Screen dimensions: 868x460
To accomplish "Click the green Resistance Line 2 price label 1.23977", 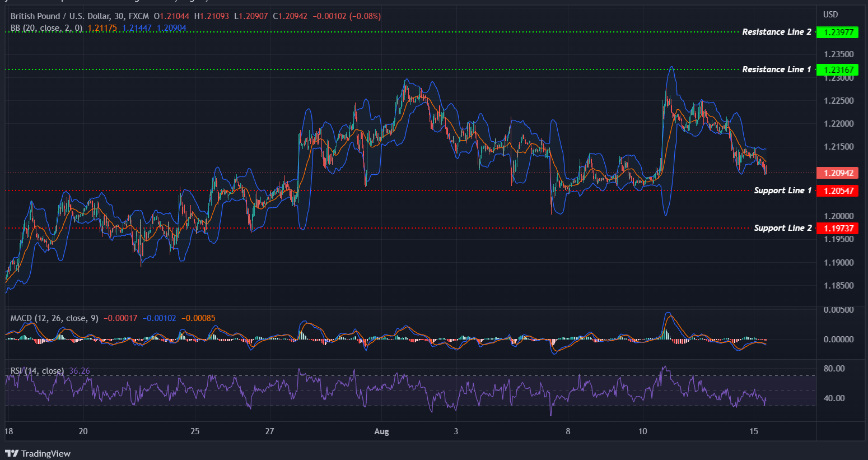I will click(x=838, y=32).
